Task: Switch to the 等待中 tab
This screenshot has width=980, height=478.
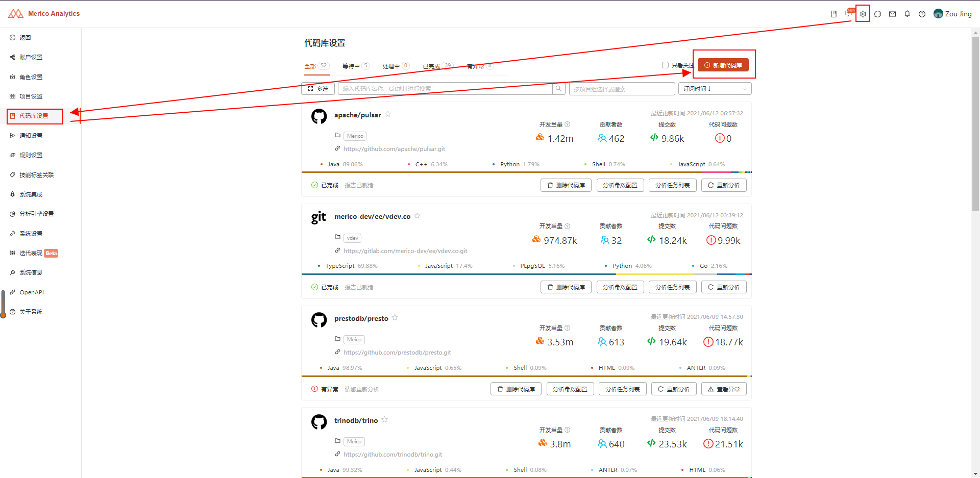Action: pyautogui.click(x=356, y=66)
